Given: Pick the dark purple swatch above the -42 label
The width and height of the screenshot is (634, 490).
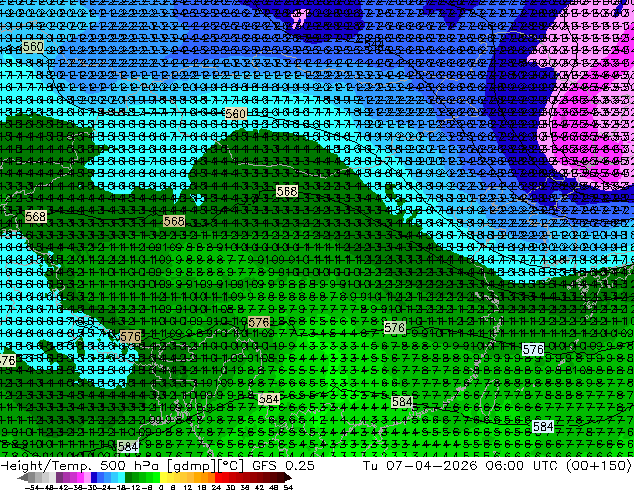Looking at the screenshot, I should [x=59, y=478].
